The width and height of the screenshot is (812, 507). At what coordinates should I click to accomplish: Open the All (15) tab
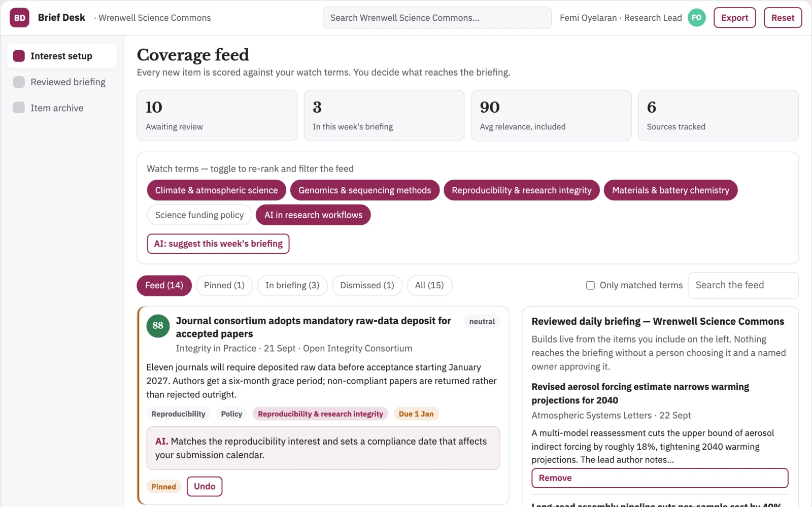(x=429, y=286)
